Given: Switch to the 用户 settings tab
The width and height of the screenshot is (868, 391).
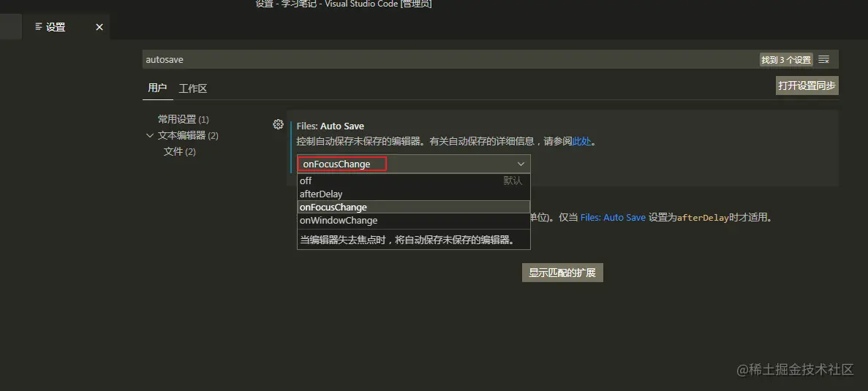Looking at the screenshot, I should [x=157, y=88].
